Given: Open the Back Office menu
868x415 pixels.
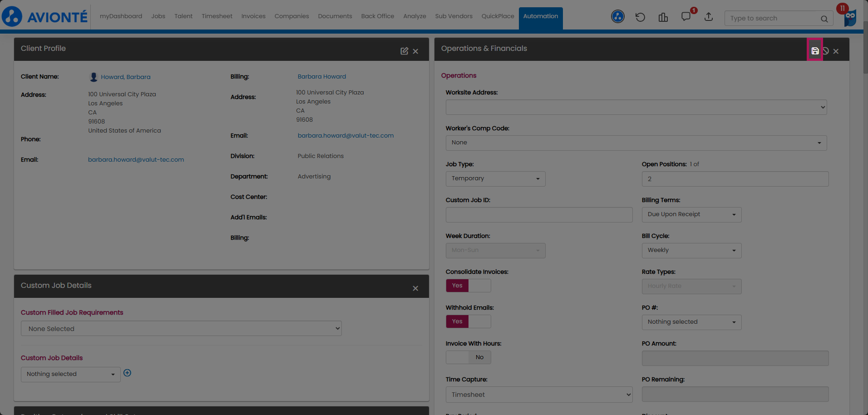Looking at the screenshot, I should (378, 16).
